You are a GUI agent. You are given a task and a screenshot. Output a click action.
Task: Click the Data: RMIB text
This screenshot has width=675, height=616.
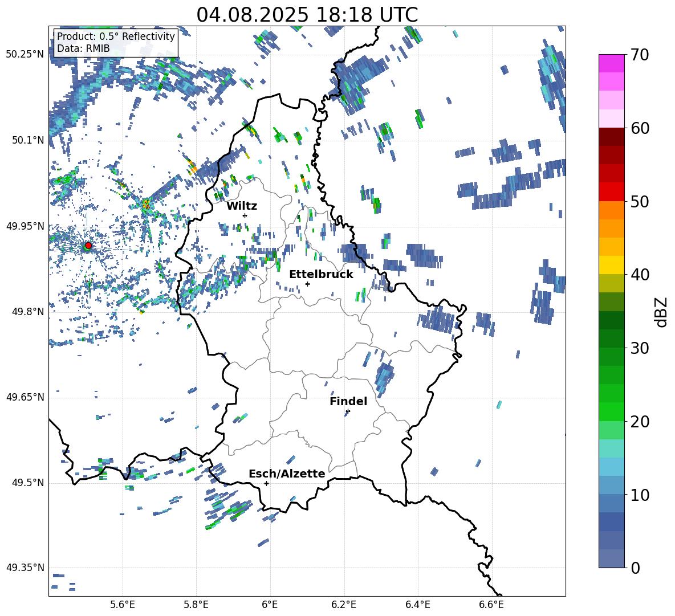83,48
